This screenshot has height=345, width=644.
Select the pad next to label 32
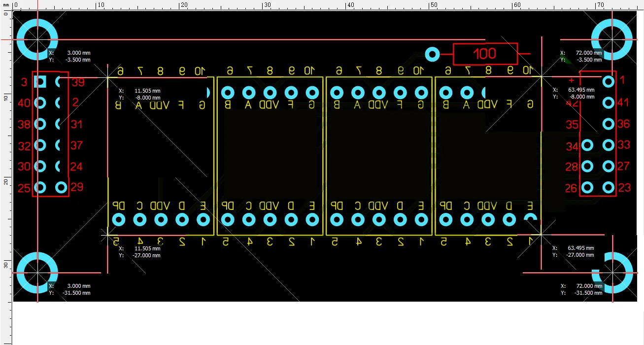coord(40,145)
